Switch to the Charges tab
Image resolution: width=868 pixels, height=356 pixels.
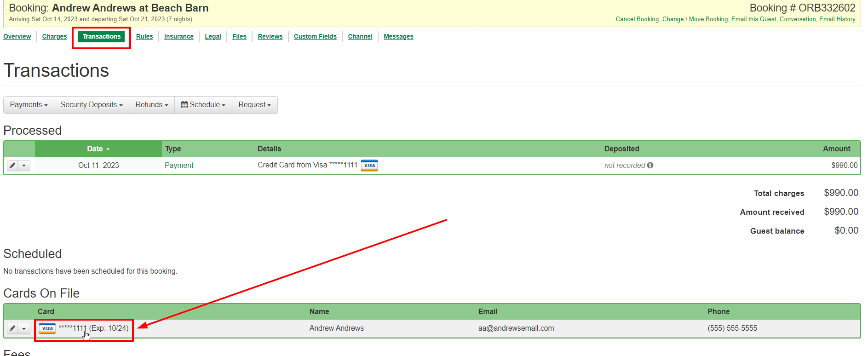click(x=54, y=37)
